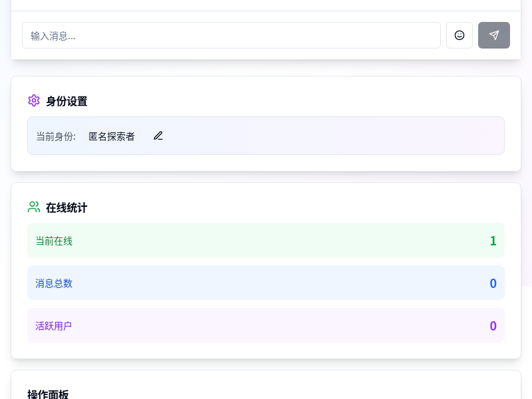Click the 在线统计 heading
This screenshot has height=399, width=532.
[67, 207]
